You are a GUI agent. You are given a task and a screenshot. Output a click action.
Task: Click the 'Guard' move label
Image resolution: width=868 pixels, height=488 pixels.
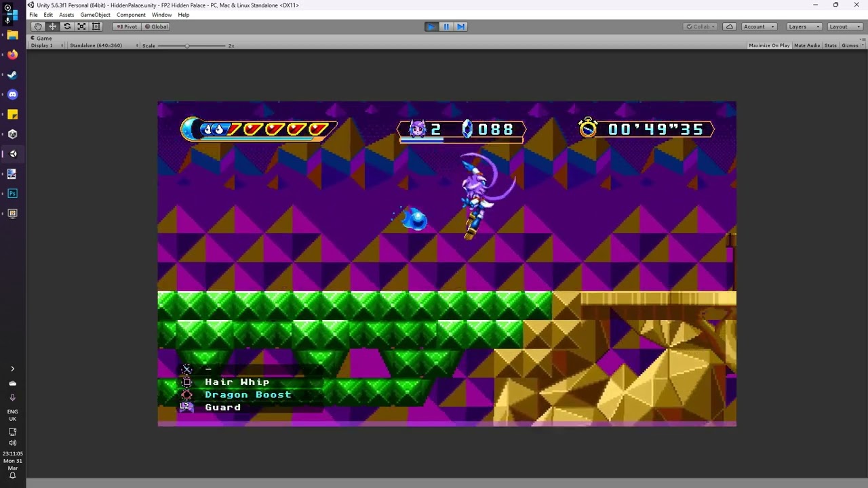(222, 407)
